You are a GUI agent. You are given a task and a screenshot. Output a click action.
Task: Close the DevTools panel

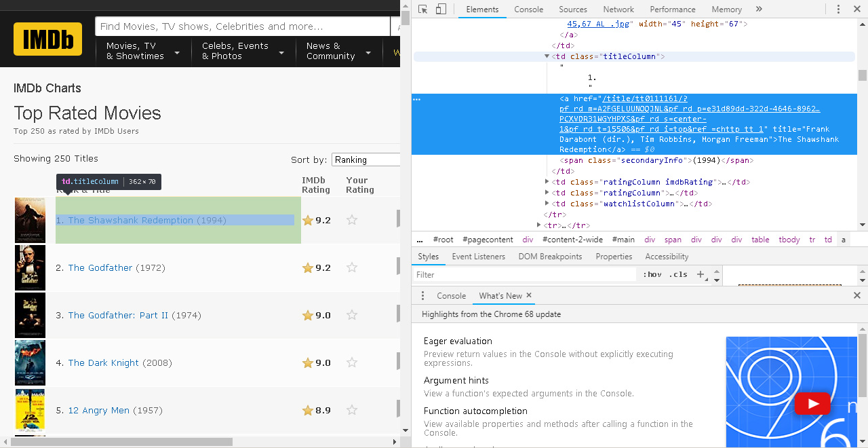pyautogui.click(x=857, y=9)
